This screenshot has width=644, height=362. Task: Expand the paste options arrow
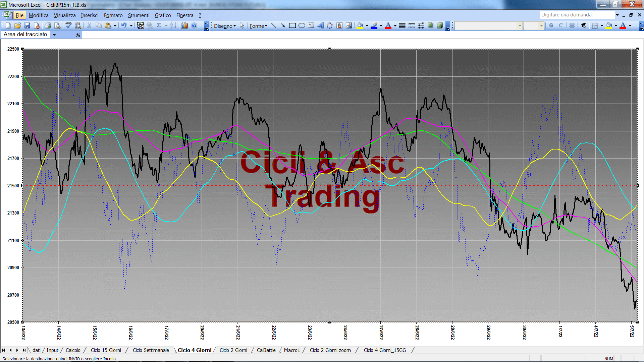(115, 26)
